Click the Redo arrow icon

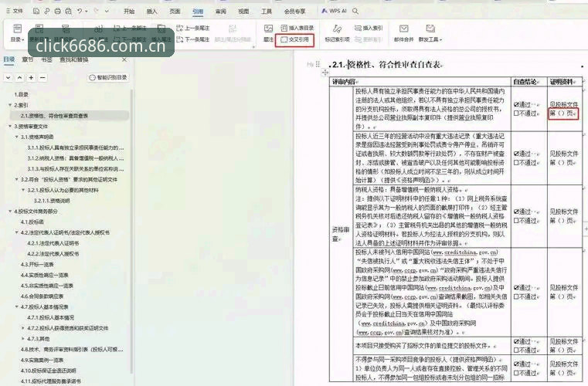(96, 12)
